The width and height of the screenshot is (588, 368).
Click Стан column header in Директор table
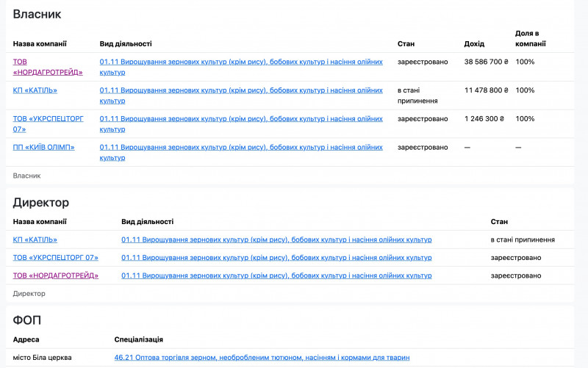coord(499,222)
